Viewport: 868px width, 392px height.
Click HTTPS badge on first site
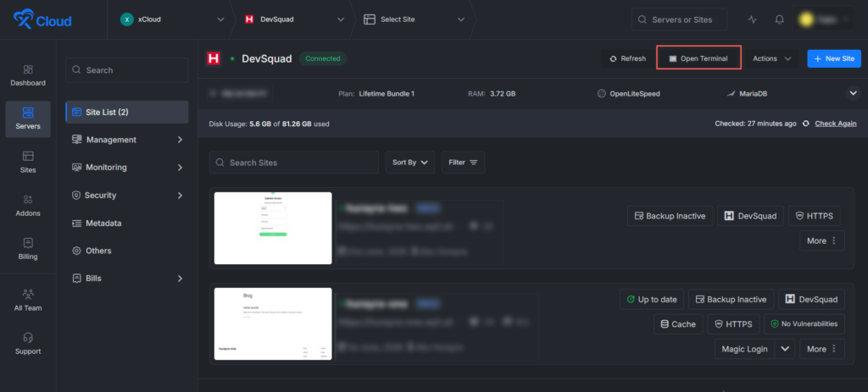pyautogui.click(x=815, y=216)
